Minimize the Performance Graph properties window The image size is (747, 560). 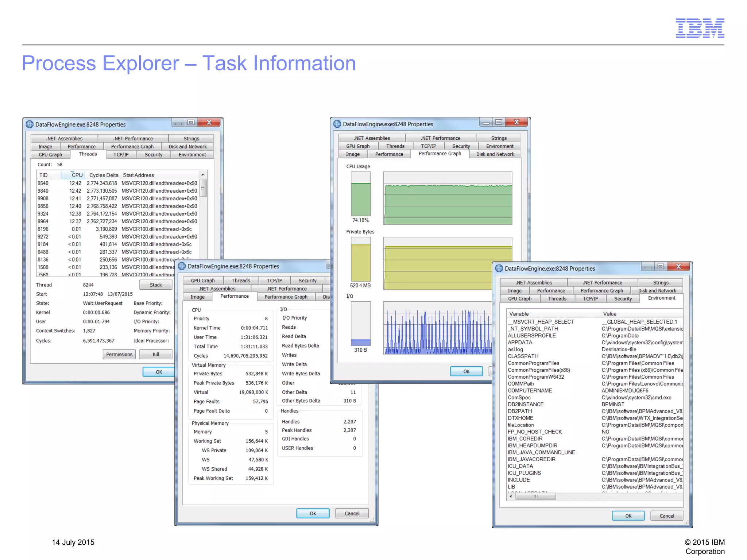[x=486, y=122]
